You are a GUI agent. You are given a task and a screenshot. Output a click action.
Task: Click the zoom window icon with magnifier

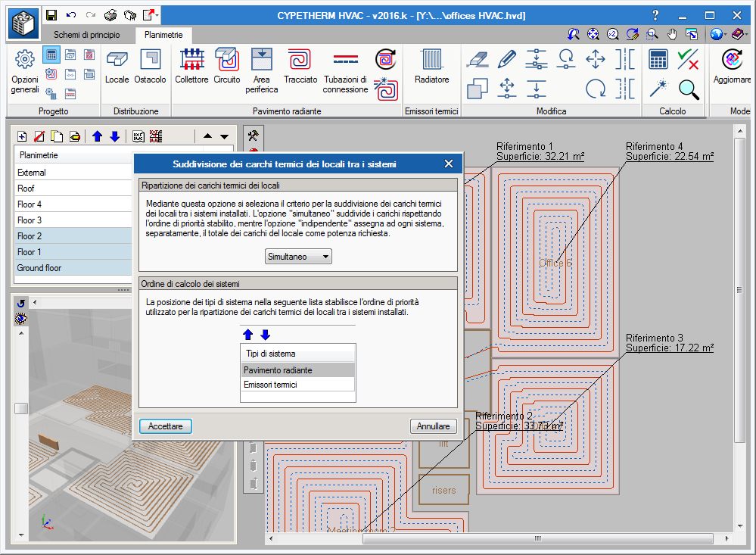point(652,34)
